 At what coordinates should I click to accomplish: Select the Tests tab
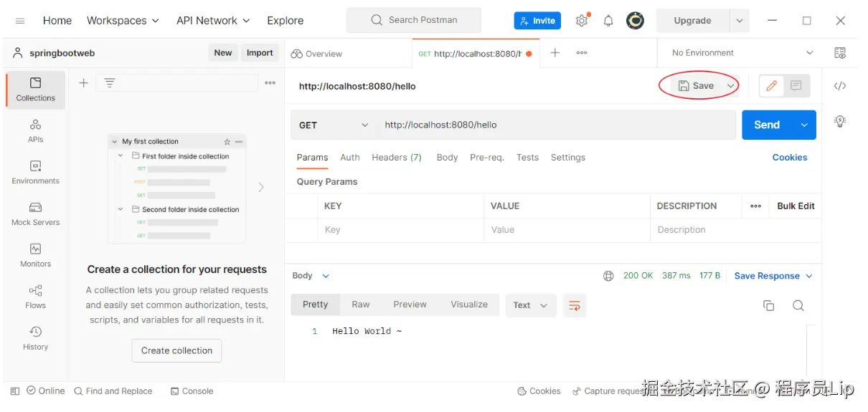pos(527,158)
